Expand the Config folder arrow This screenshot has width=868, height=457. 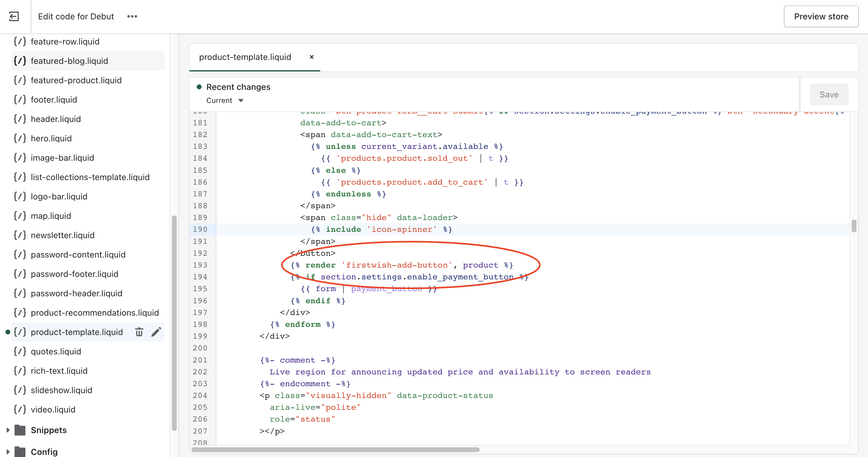point(8,452)
